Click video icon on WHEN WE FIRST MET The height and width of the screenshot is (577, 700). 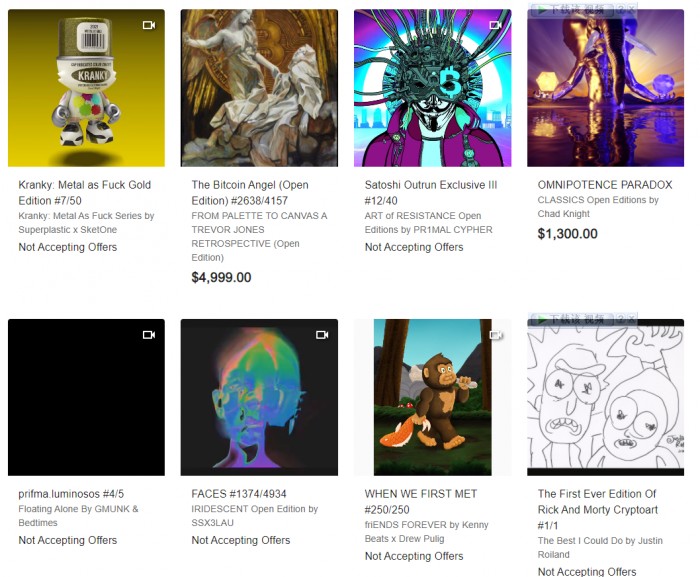[x=496, y=334]
